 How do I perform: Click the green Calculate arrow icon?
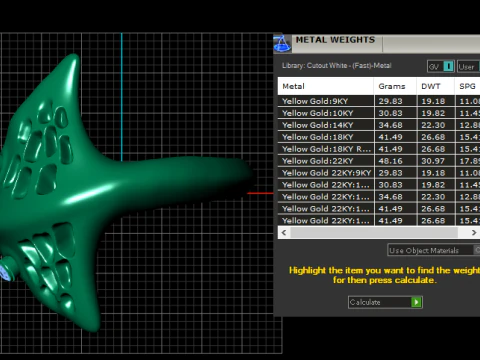click(416, 302)
